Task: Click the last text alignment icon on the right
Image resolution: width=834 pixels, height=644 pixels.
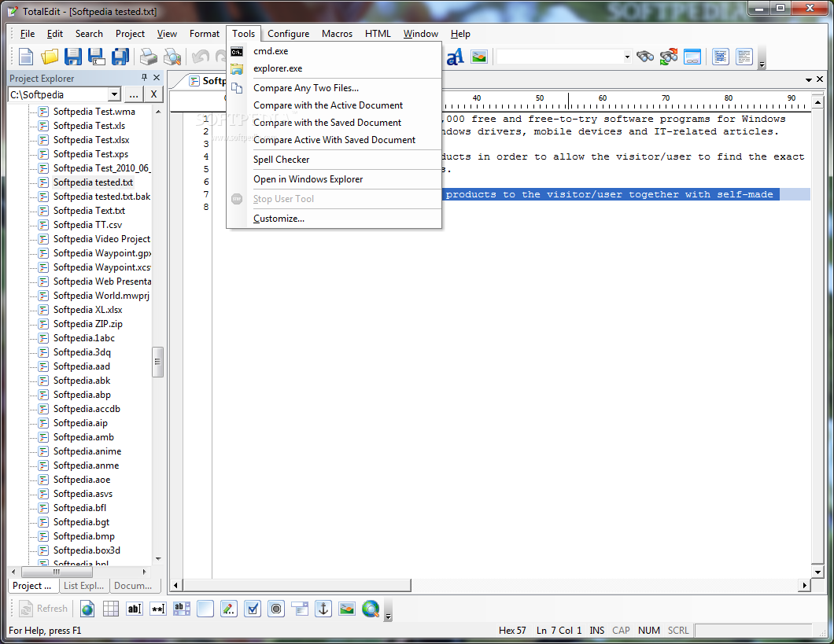Action: (744, 57)
